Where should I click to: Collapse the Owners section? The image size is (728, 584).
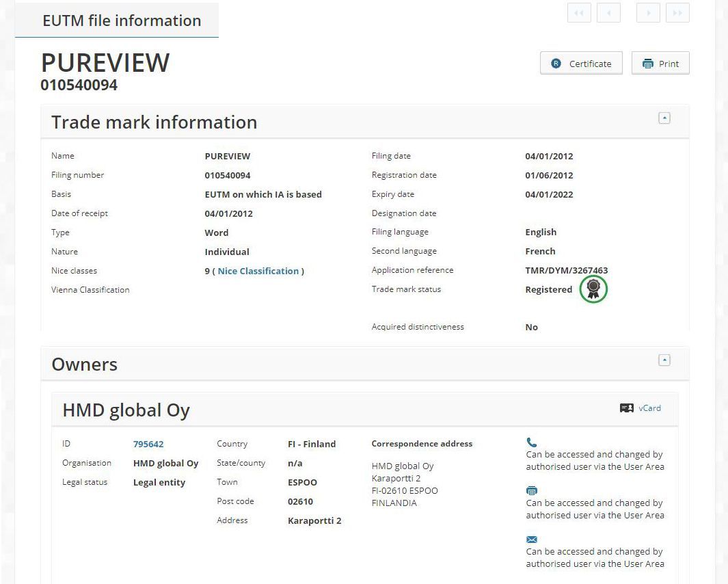(x=664, y=360)
